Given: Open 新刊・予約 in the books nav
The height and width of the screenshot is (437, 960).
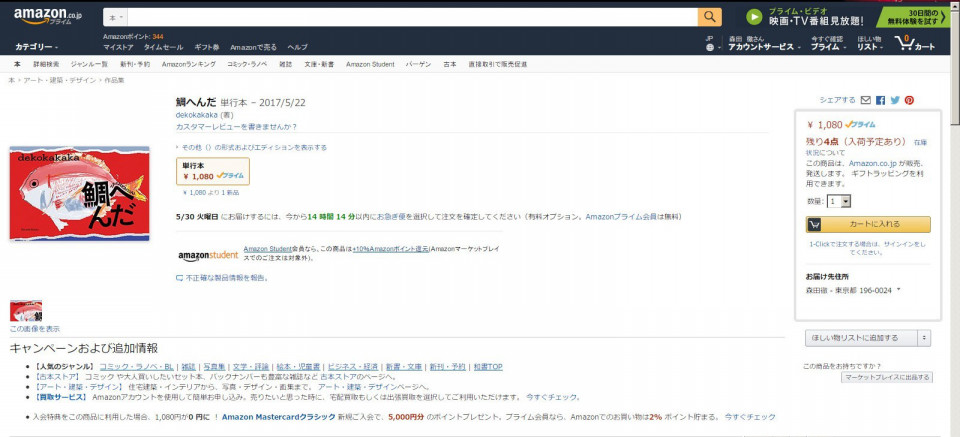Looking at the screenshot, I should click(x=135, y=64).
